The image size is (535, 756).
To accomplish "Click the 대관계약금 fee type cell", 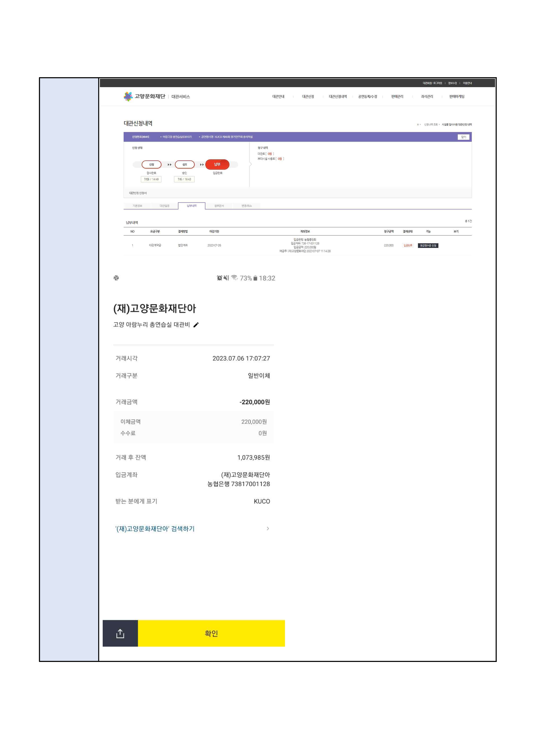I will point(155,245).
